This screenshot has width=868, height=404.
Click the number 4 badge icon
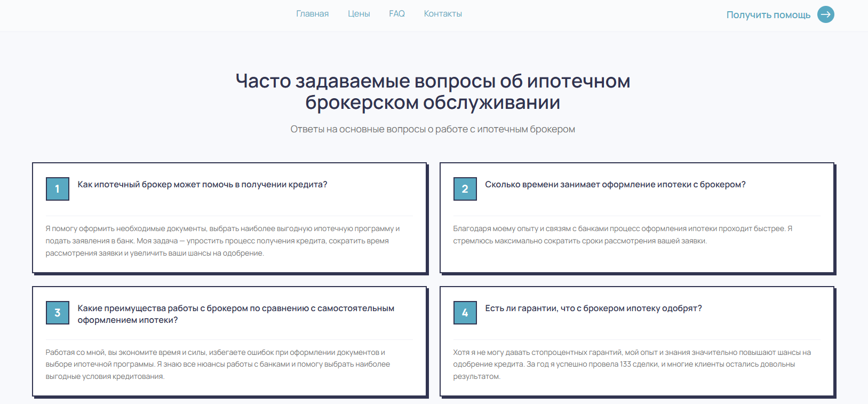coord(465,313)
